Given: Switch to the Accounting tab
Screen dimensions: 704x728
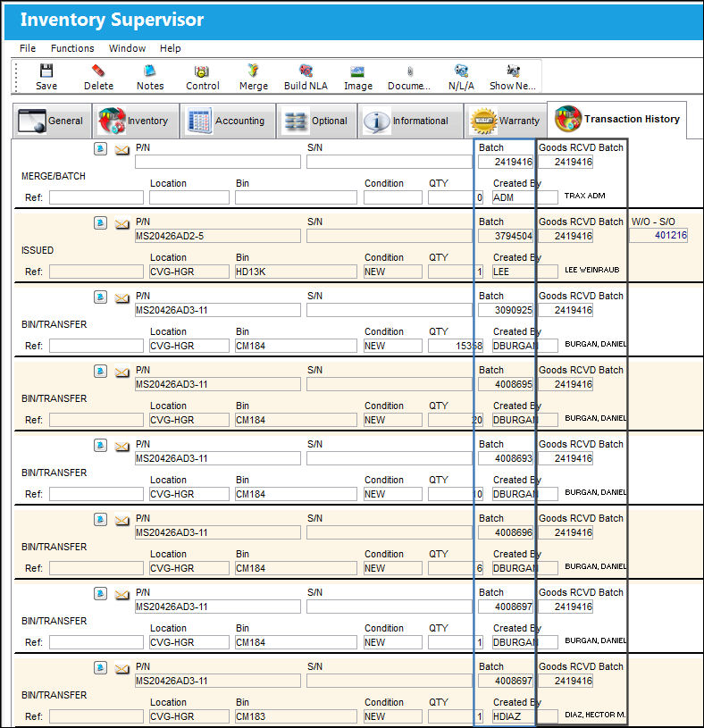Looking at the screenshot, I should tap(228, 121).
